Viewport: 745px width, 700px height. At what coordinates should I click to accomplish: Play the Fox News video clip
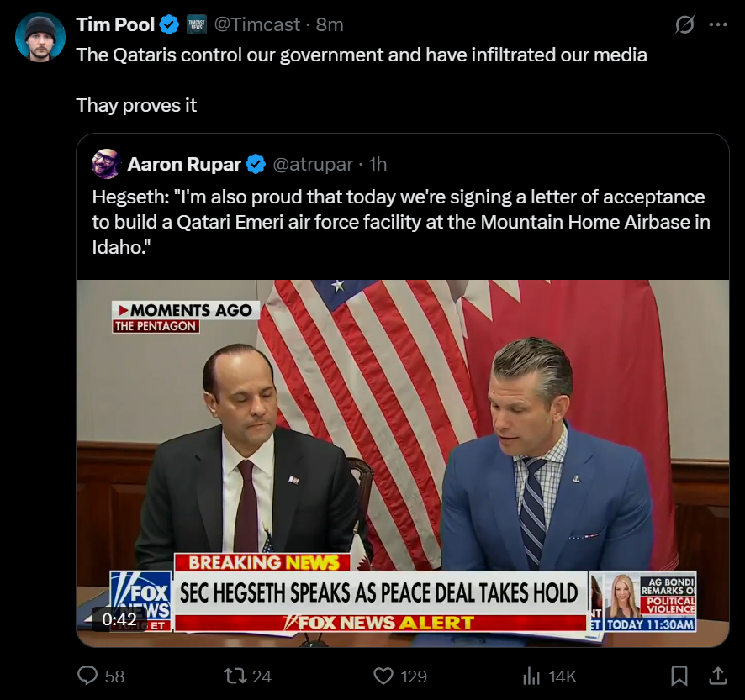tap(402, 462)
